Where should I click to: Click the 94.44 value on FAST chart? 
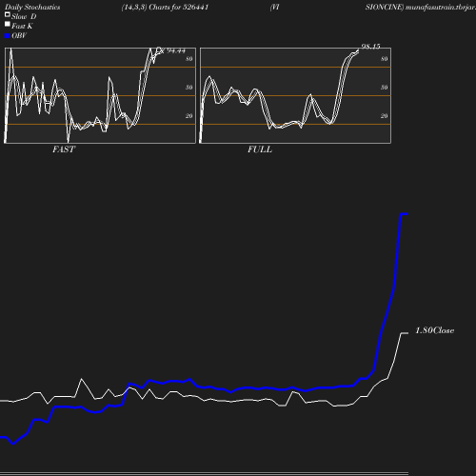click(x=176, y=50)
